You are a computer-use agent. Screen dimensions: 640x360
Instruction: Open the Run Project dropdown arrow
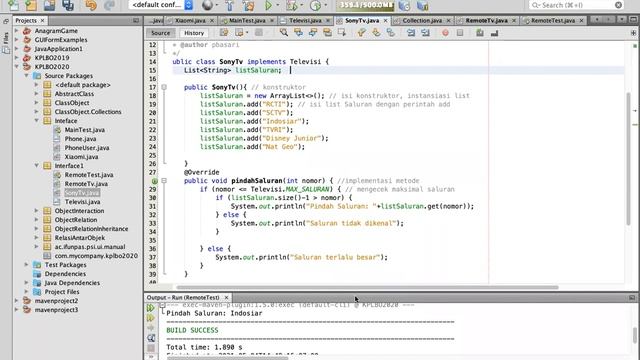[278, 5]
